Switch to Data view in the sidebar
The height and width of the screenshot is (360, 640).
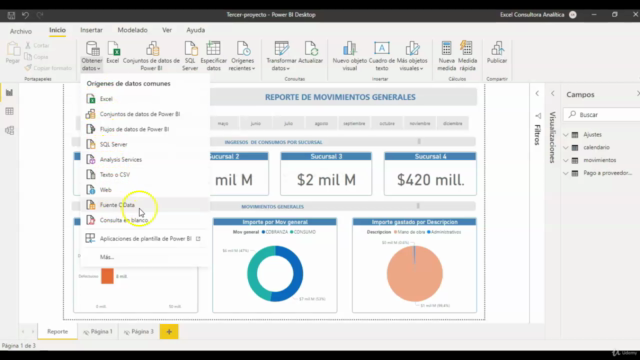(9, 111)
